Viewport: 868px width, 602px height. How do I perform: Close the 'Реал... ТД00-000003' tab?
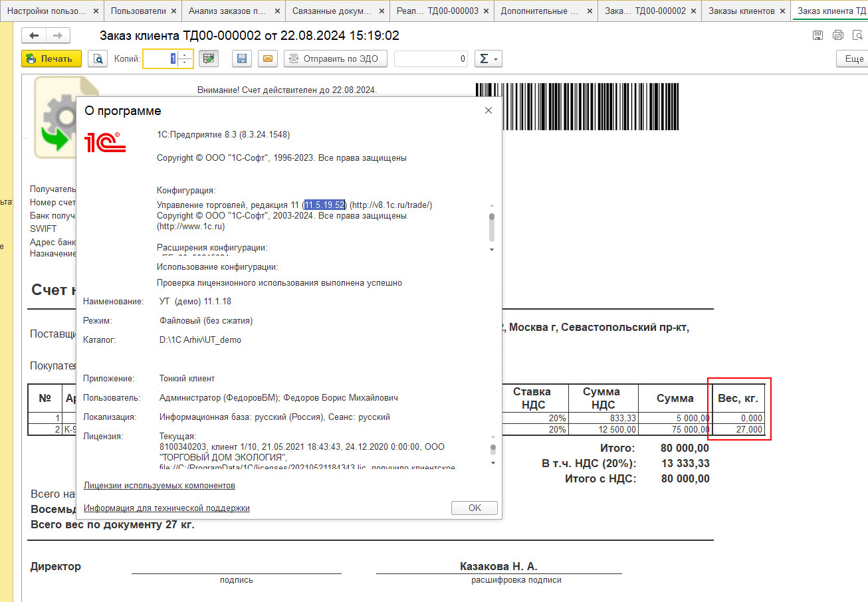click(x=487, y=11)
